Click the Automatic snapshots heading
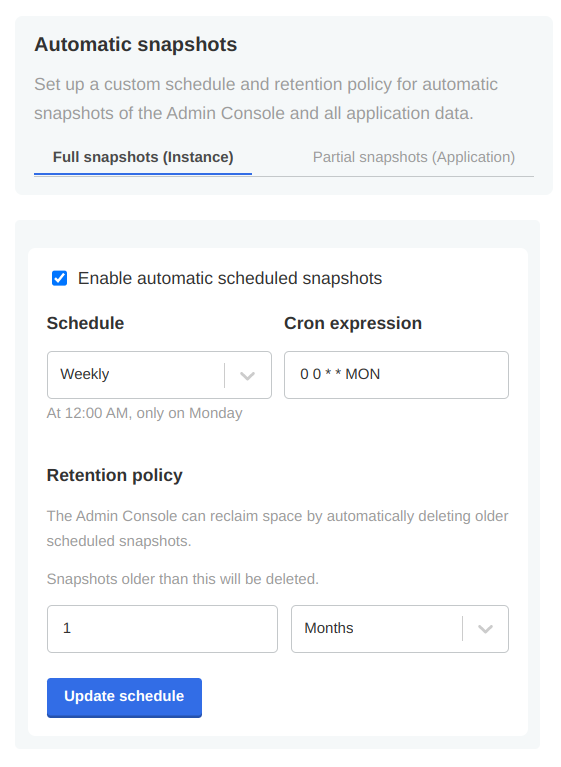 pyautogui.click(x=135, y=45)
